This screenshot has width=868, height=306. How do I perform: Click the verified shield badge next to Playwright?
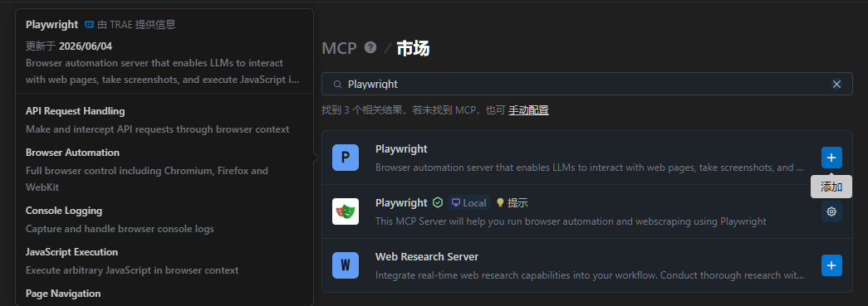(438, 202)
